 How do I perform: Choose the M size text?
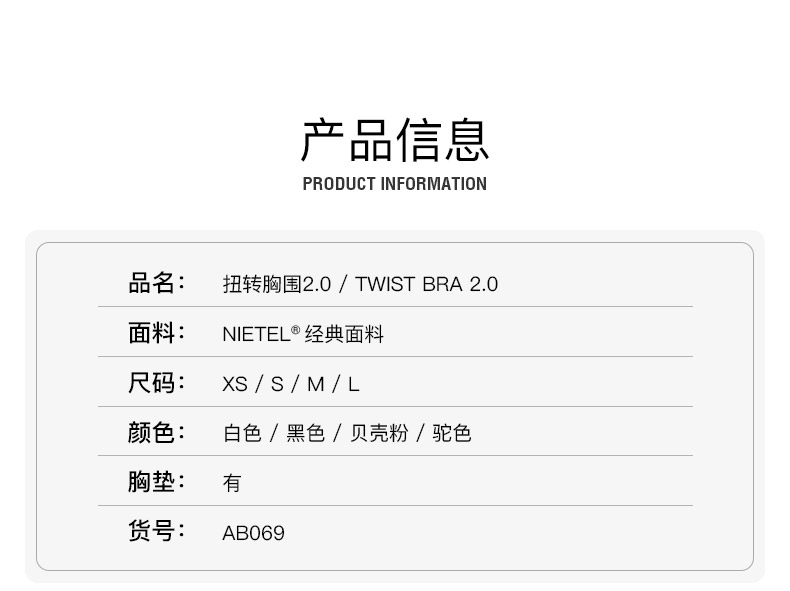coord(316,384)
